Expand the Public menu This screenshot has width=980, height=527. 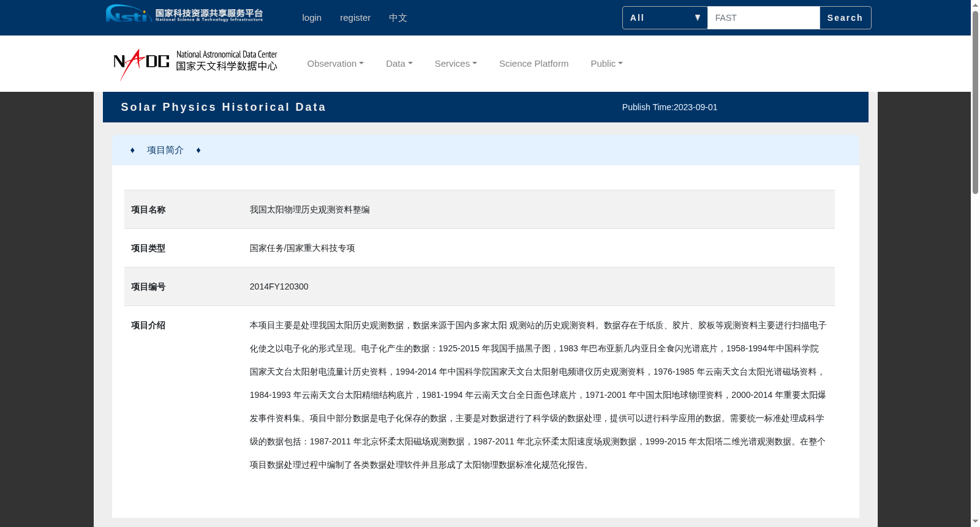(x=606, y=64)
